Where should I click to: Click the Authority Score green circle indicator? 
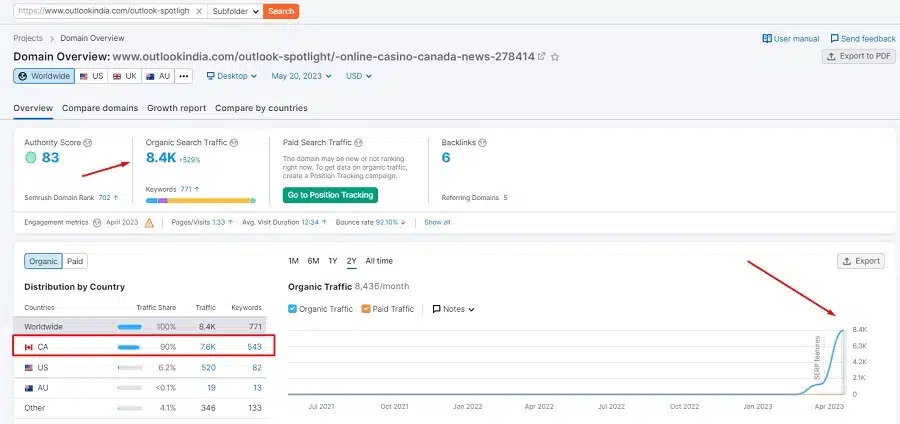[x=30, y=158]
